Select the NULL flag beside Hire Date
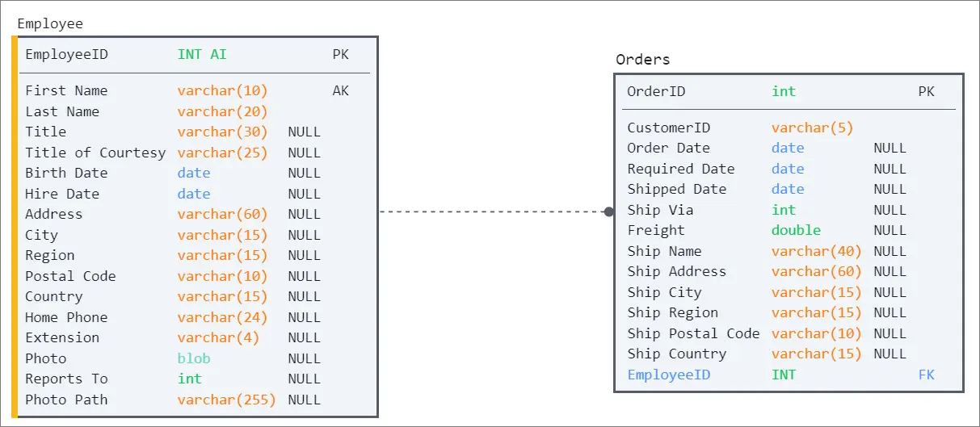The image size is (980, 427). click(x=304, y=194)
